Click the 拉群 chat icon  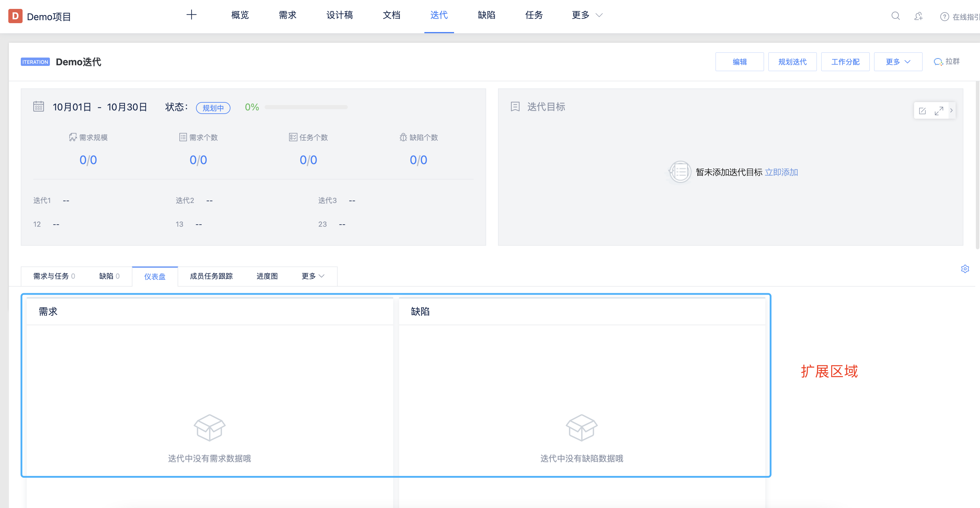click(938, 62)
